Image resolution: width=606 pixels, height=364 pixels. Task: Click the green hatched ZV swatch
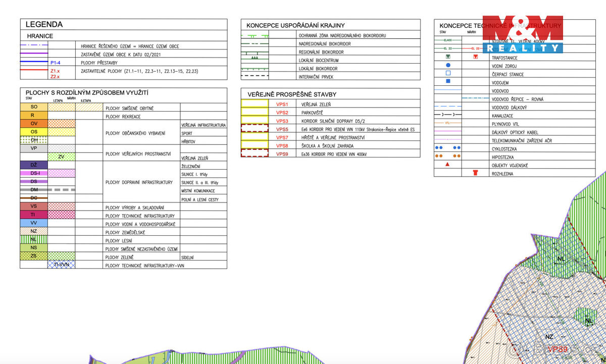tap(61, 157)
